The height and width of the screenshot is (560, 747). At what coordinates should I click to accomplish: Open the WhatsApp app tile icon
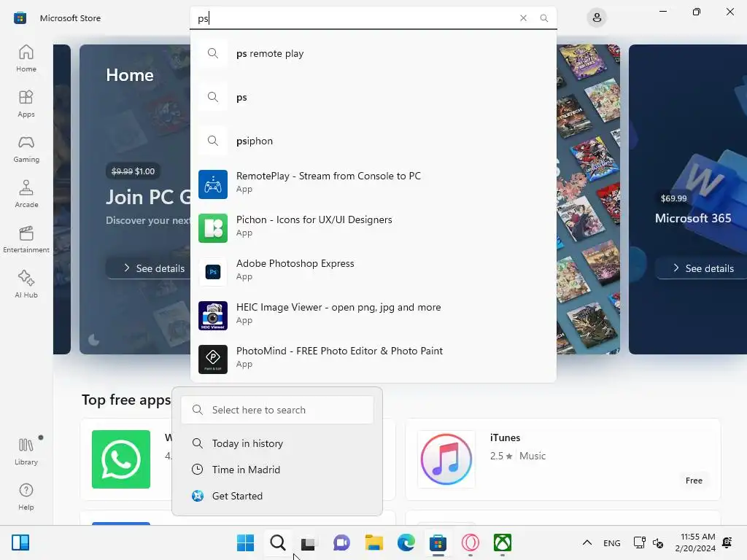click(x=121, y=459)
